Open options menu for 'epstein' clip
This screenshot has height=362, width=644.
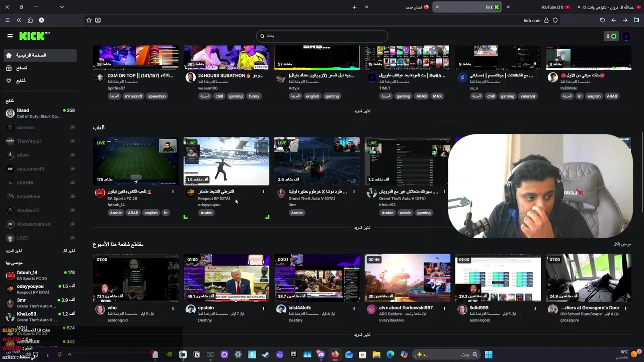263,308
